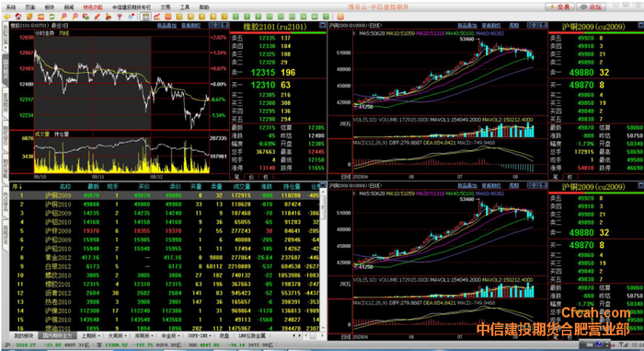Click the first magnifier zoom icon
Screen dimensions: 644x351
(63, 17)
